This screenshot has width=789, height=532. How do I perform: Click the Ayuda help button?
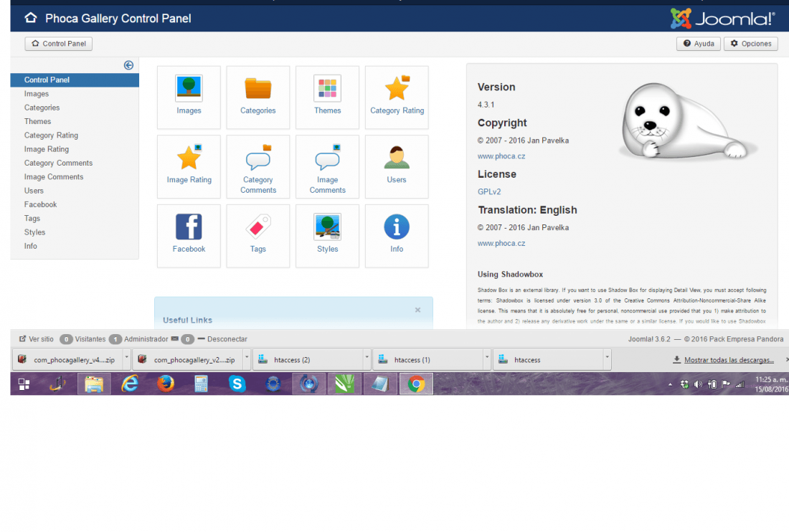(699, 44)
